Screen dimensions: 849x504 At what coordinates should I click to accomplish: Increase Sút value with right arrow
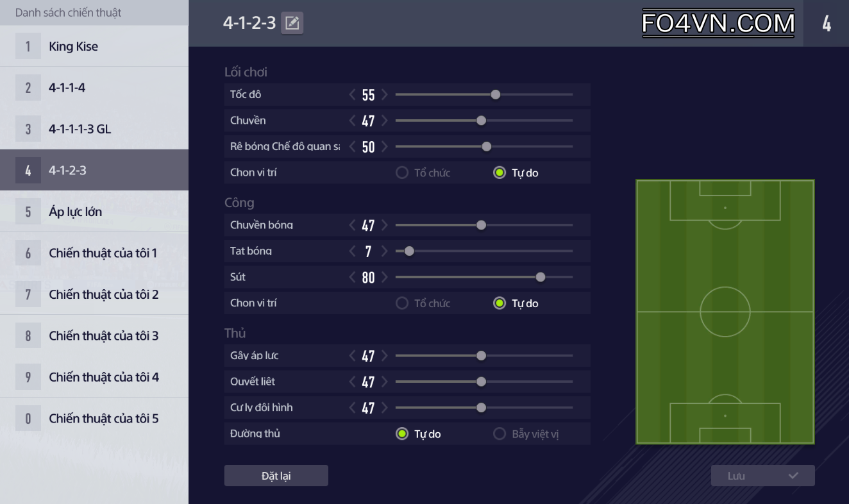tap(385, 278)
